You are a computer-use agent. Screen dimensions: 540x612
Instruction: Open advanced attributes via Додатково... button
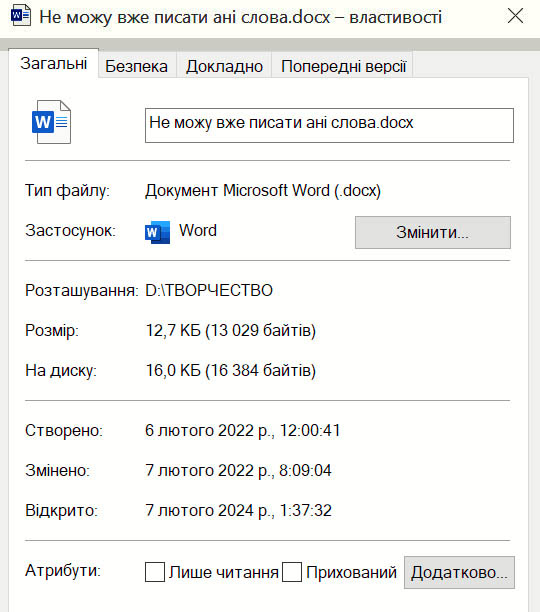459,572
